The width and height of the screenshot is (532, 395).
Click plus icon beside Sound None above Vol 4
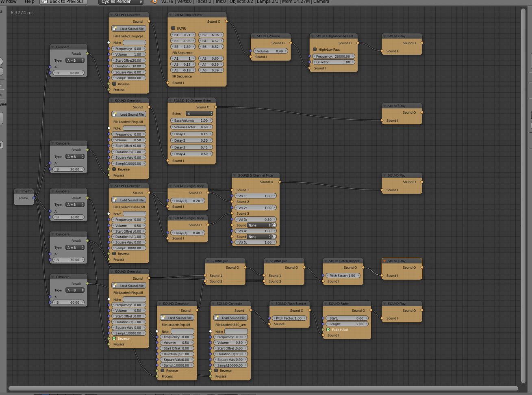pyautogui.click(x=274, y=225)
